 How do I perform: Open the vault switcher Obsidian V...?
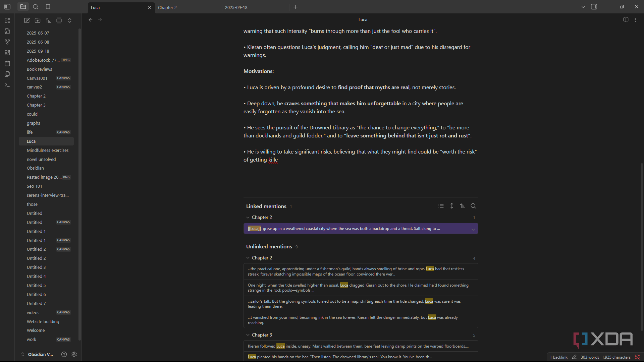37,354
